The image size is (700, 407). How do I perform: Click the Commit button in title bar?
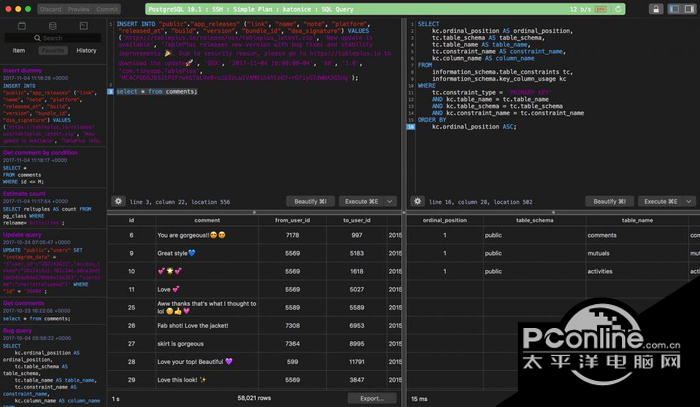(108, 8)
